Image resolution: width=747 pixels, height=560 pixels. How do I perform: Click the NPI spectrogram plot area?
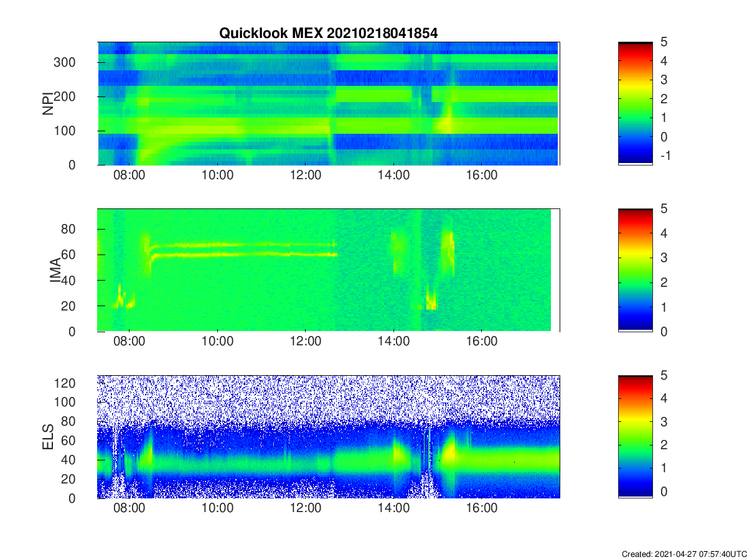(329, 103)
